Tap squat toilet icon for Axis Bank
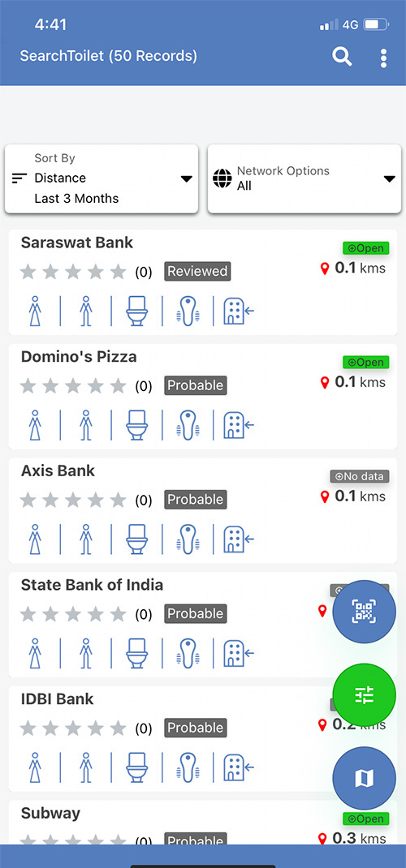 [188, 539]
